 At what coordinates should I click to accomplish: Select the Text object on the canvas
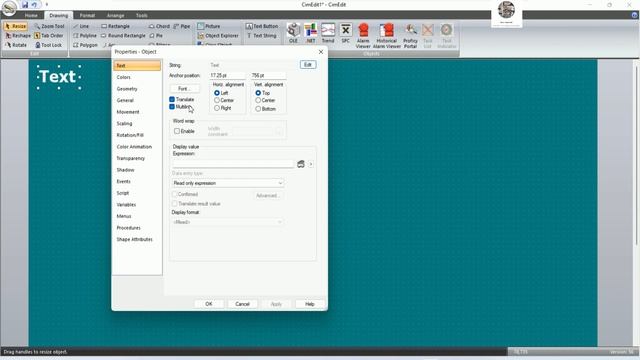point(58,77)
